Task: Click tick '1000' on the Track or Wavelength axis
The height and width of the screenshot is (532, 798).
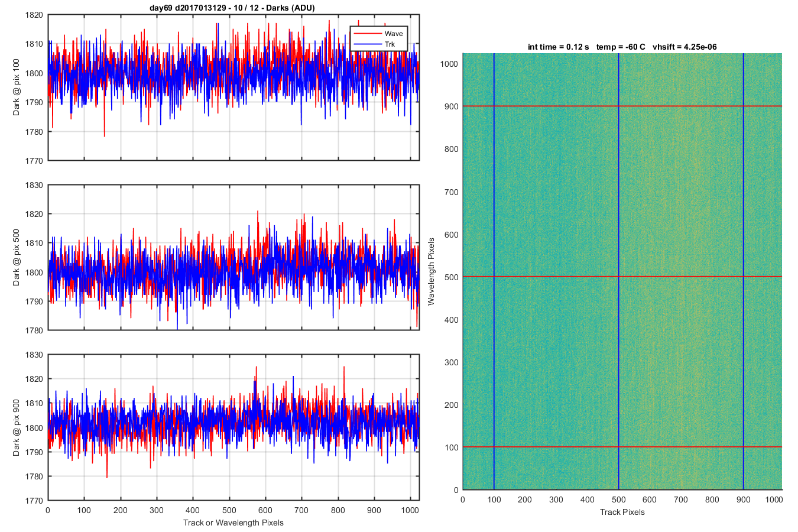Action: pos(410,510)
